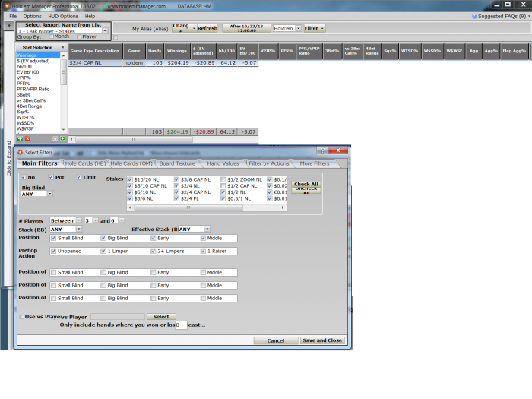
Task: Collapse Stat Selection panel arrow
Action: coord(62,47)
